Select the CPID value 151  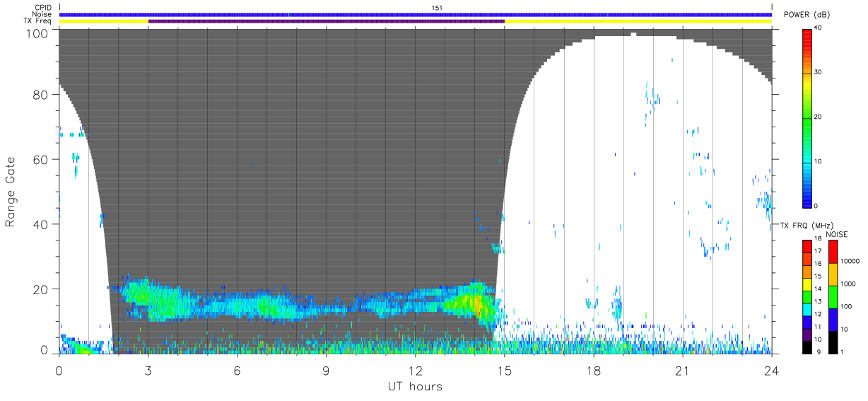tap(437, 8)
